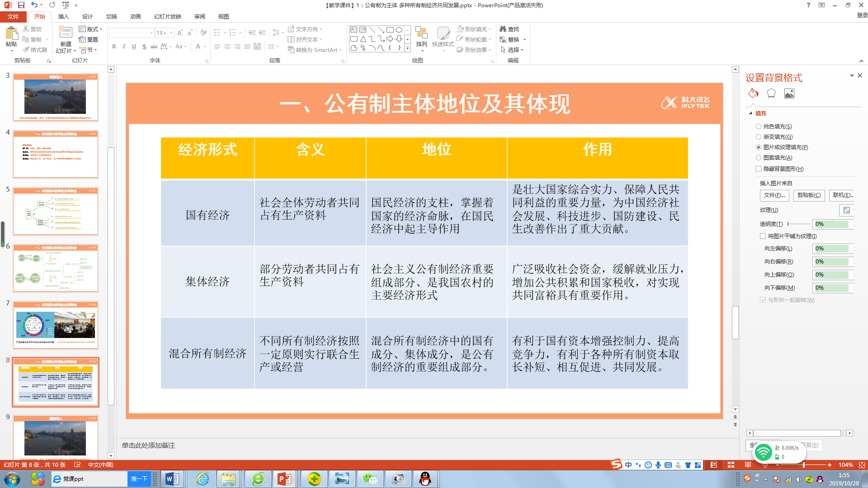
Task: Switch to Slide Sorter view
Action: [731, 465]
